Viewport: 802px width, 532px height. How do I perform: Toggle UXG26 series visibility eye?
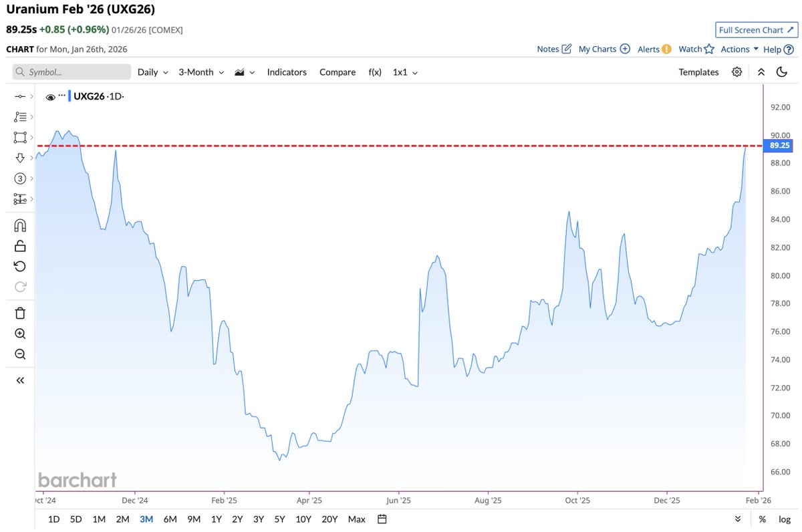tap(50, 97)
